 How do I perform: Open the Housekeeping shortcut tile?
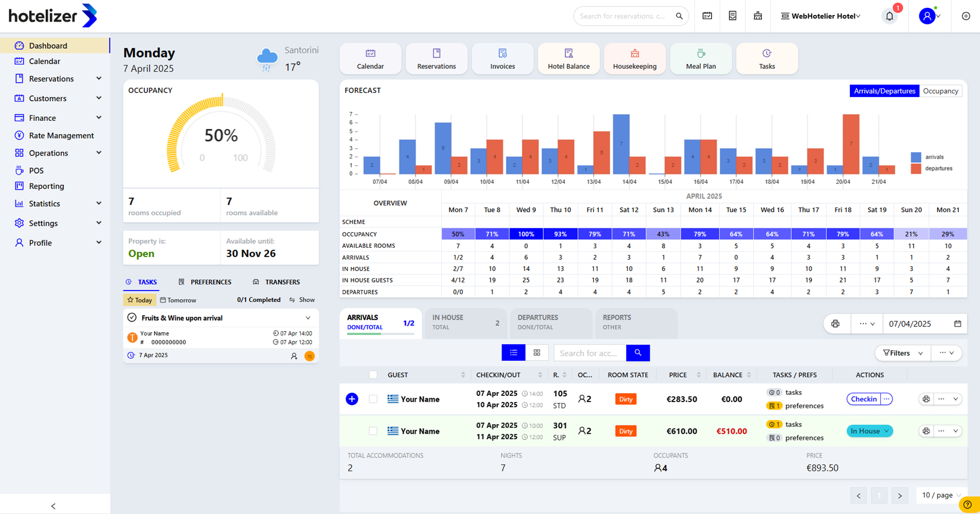pos(634,59)
